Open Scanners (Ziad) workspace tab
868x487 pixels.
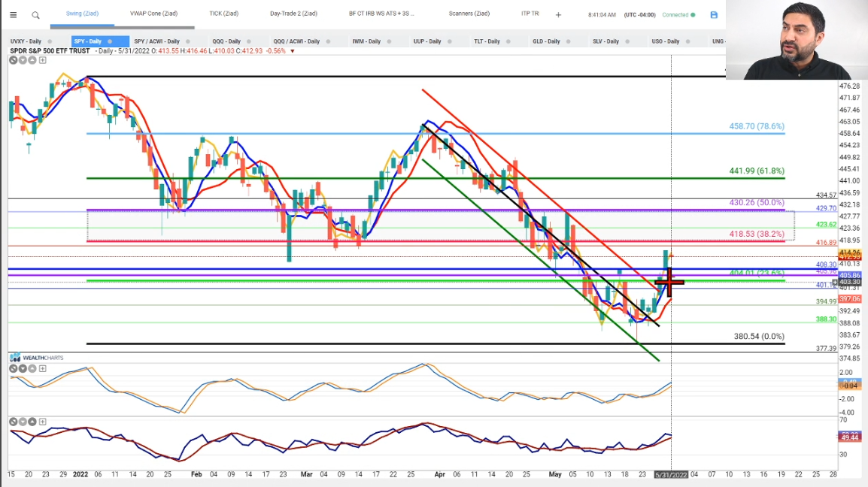(x=469, y=14)
